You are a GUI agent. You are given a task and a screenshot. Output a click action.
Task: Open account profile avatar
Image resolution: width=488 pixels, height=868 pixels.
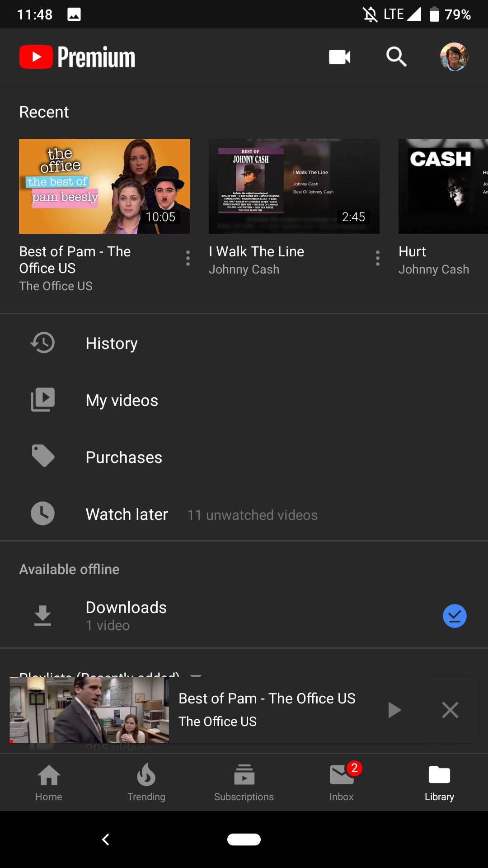pos(454,57)
